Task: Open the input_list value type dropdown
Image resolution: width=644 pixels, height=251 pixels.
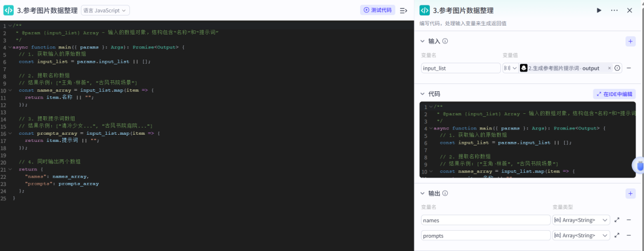Action: 510,68
